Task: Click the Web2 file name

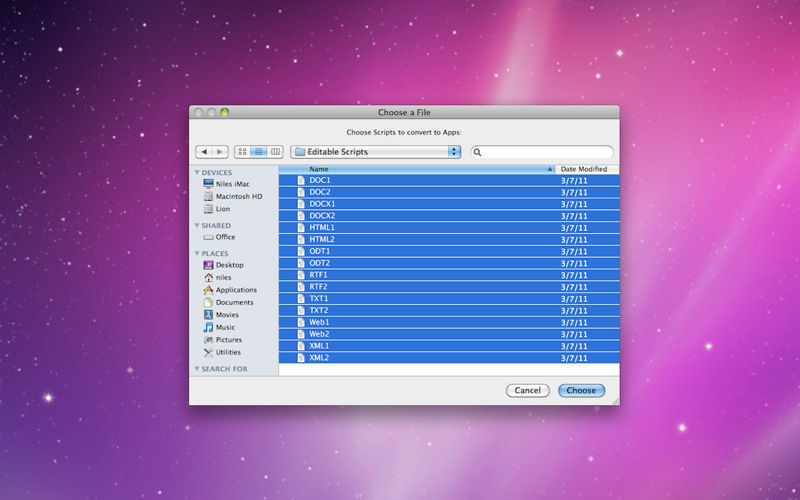Action: coord(319,334)
